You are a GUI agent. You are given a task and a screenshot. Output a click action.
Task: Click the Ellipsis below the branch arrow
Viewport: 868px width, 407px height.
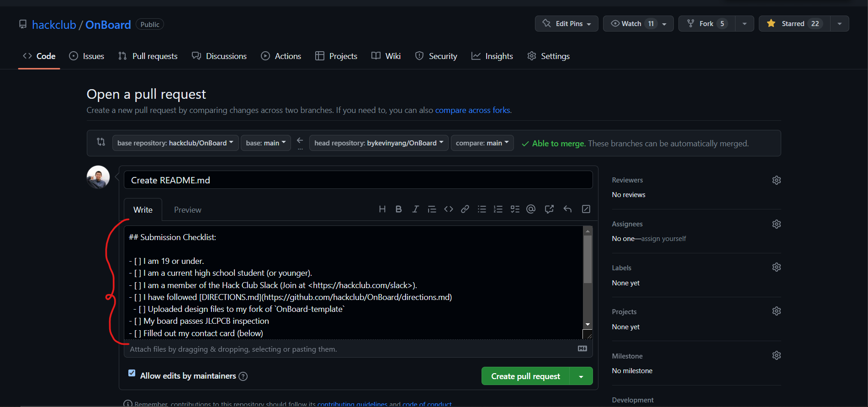[x=300, y=149]
